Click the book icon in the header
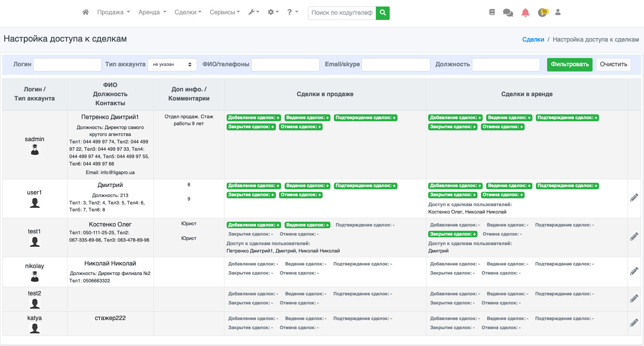The image size is (644, 346). click(x=492, y=13)
